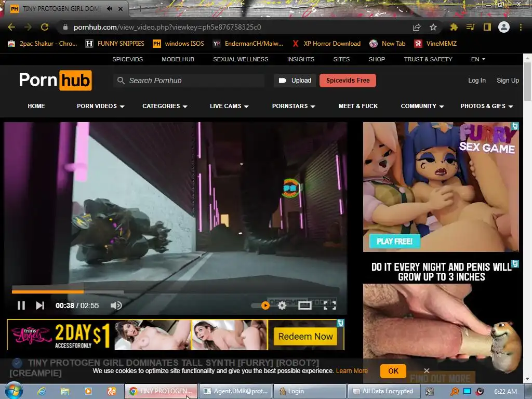Expand the COMMUNITY dropdown
Viewport: 532px width, 399px height.
pyautogui.click(x=422, y=106)
